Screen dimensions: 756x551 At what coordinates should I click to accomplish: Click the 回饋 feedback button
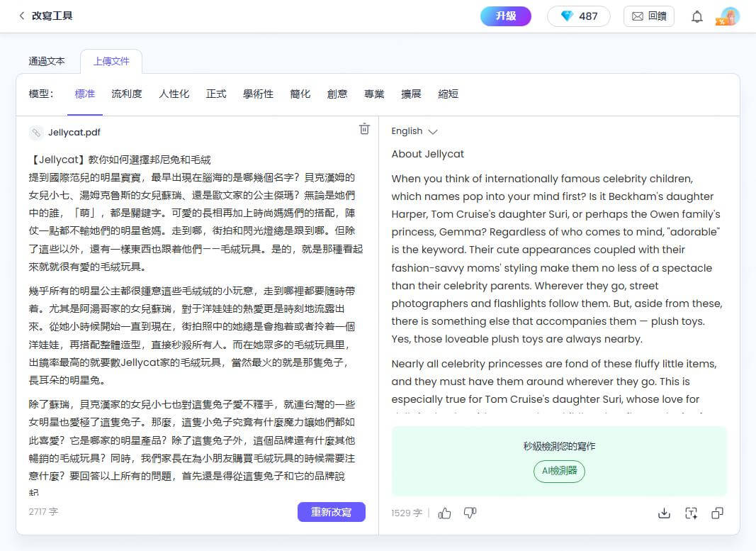(x=648, y=16)
